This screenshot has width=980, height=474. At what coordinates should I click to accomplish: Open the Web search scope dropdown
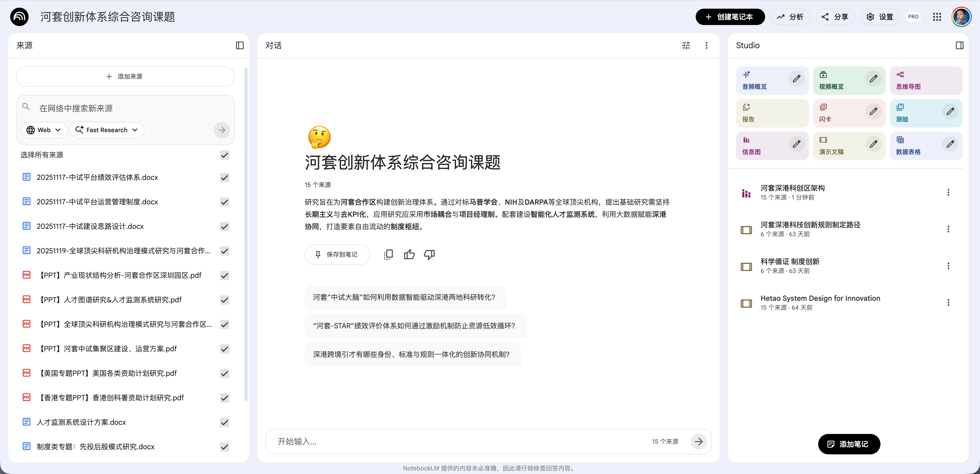(x=44, y=130)
